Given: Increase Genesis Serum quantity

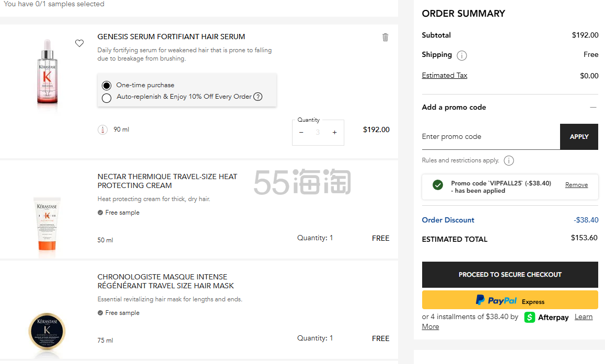Looking at the screenshot, I should coord(334,133).
